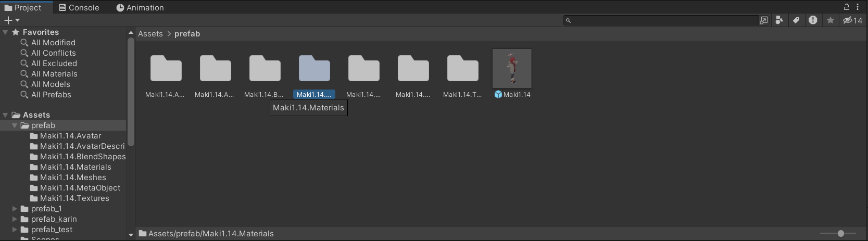Click Assets in the breadcrumb path
The height and width of the screenshot is (241, 868).
tap(150, 34)
